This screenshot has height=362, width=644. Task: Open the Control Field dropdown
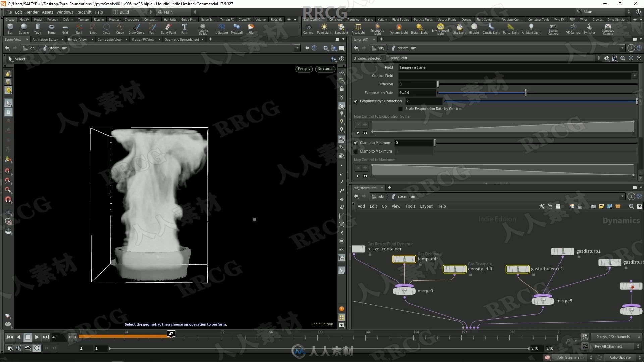[634, 75]
